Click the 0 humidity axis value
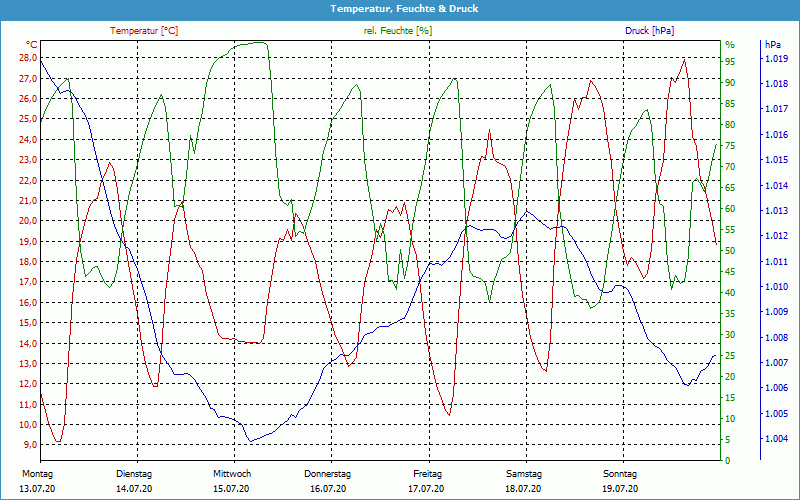The image size is (800, 500). [x=728, y=461]
